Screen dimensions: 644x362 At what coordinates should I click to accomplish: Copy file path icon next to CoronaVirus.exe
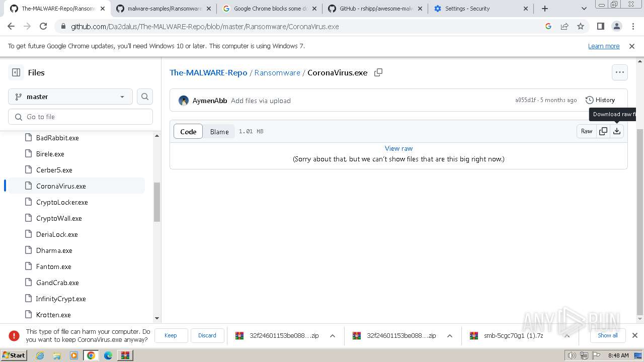[378, 72]
